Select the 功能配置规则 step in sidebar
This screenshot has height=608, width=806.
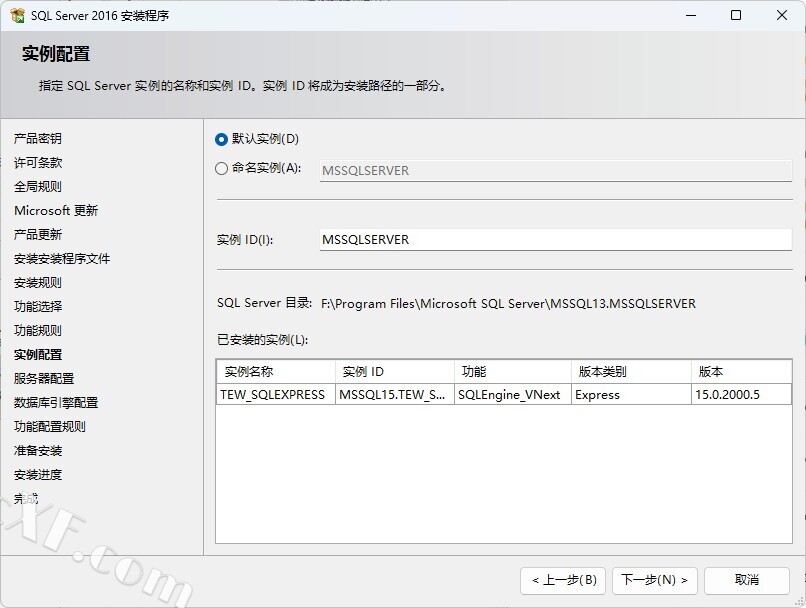49,427
